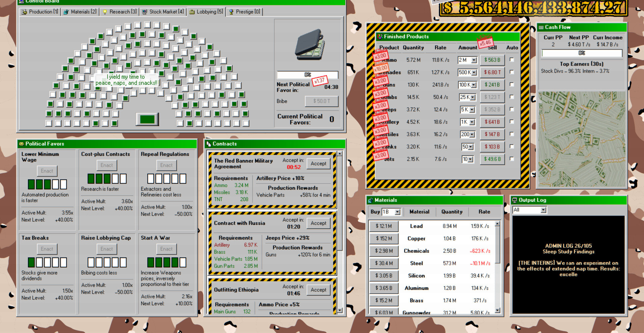This screenshot has width=644, height=333.
Task: Click the Cash Flow title icon
Action: (x=541, y=27)
